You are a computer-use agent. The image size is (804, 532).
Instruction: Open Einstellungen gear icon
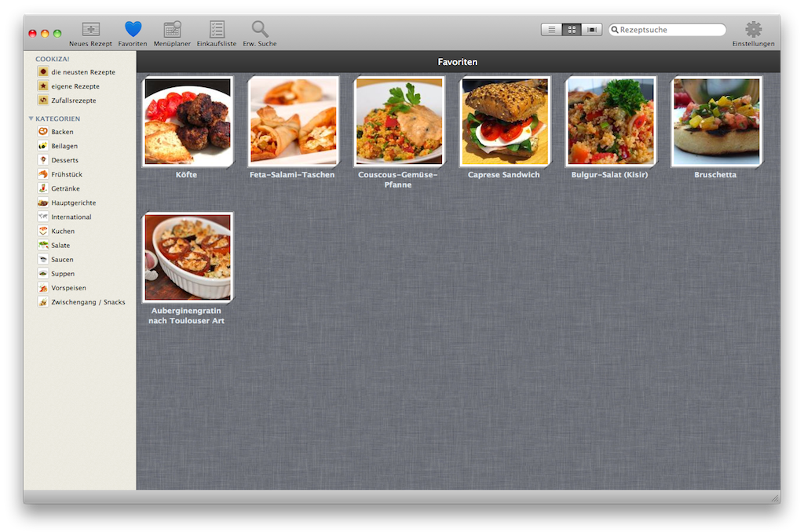pyautogui.click(x=753, y=29)
